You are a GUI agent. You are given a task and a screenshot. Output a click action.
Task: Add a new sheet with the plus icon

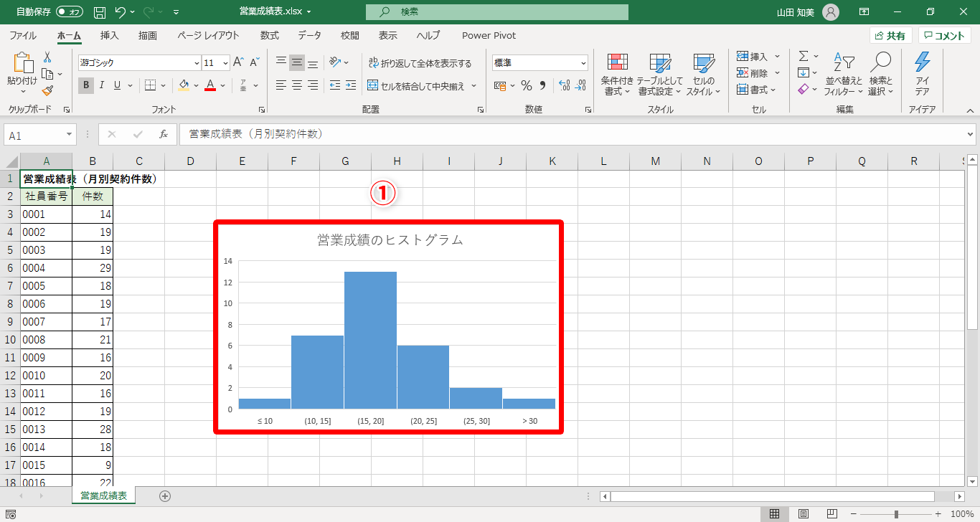coord(165,495)
